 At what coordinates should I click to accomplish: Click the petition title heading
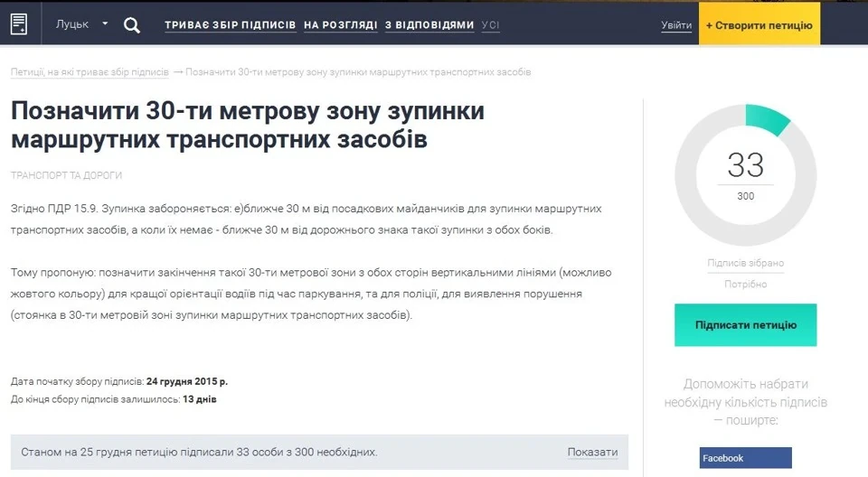point(248,125)
